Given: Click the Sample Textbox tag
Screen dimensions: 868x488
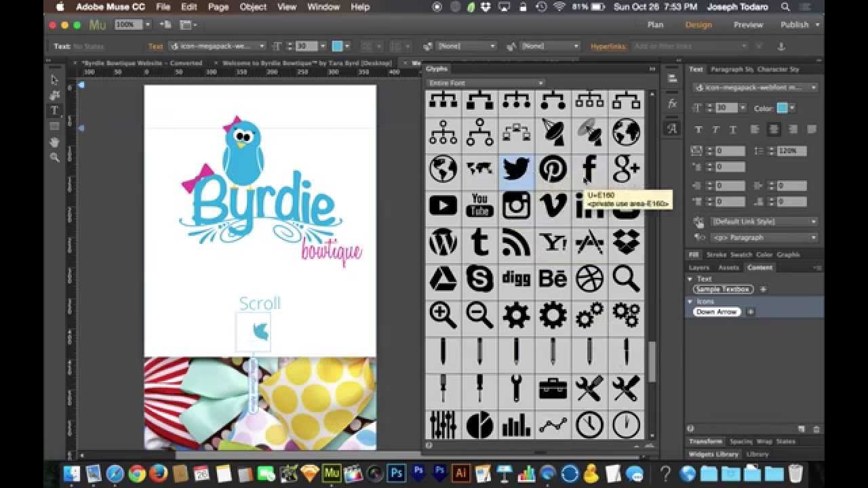Looking at the screenshot, I should [x=723, y=289].
